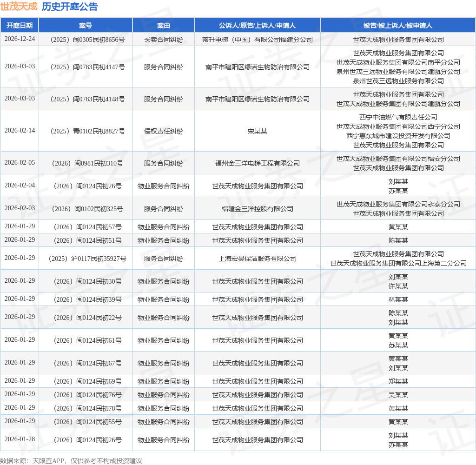Click case number (2026)闽0124民初55号
Image resolution: width=476 pixels, height=465 pixels.
click(87, 422)
